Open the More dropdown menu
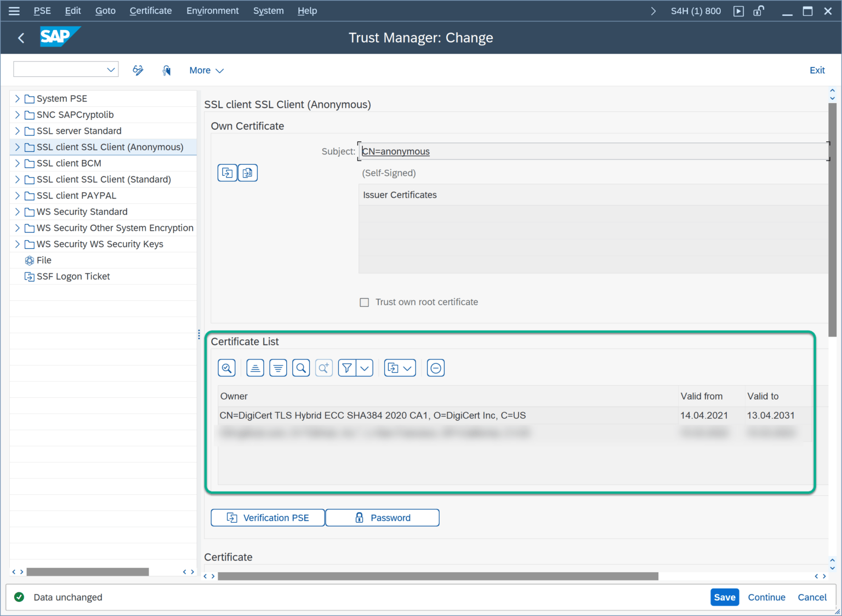The height and width of the screenshot is (616, 842). coord(206,70)
